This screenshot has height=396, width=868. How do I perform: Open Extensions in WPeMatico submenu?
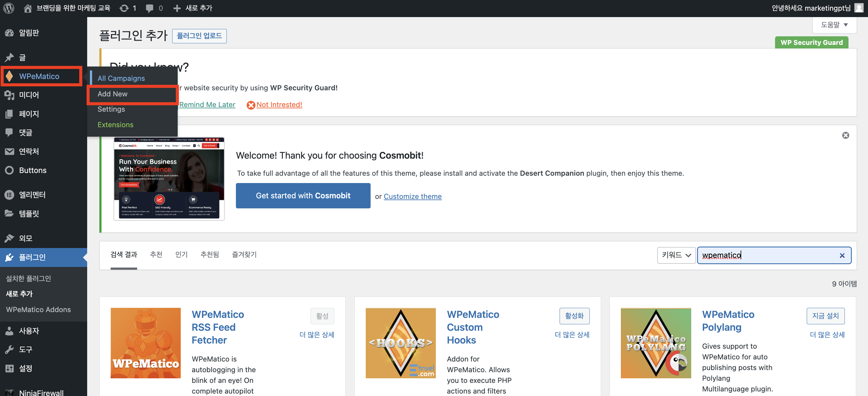coord(116,125)
